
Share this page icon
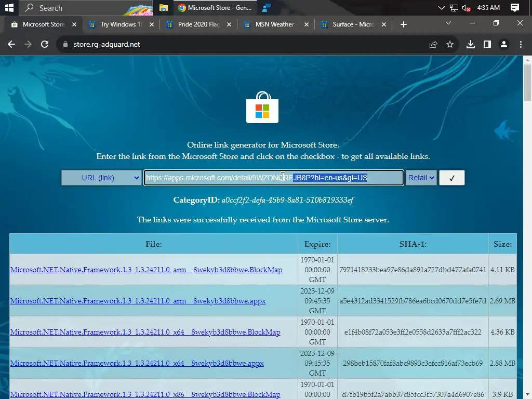pyautogui.click(x=433, y=44)
